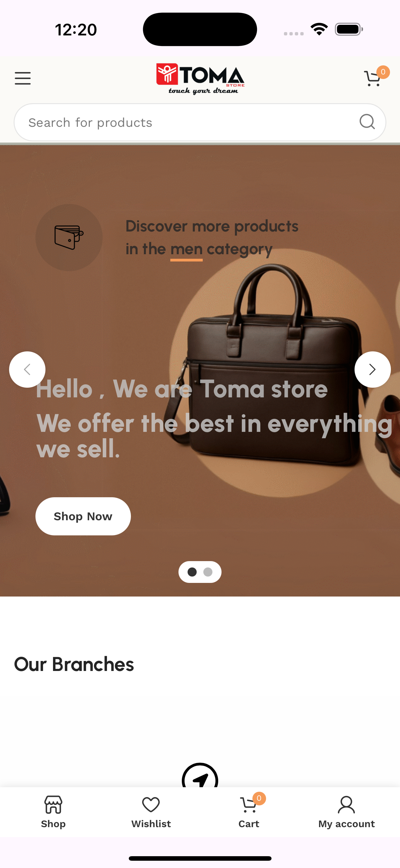The width and height of the screenshot is (400, 868).
Task: Open the Cart tab in bottom bar
Action: click(x=249, y=812)
